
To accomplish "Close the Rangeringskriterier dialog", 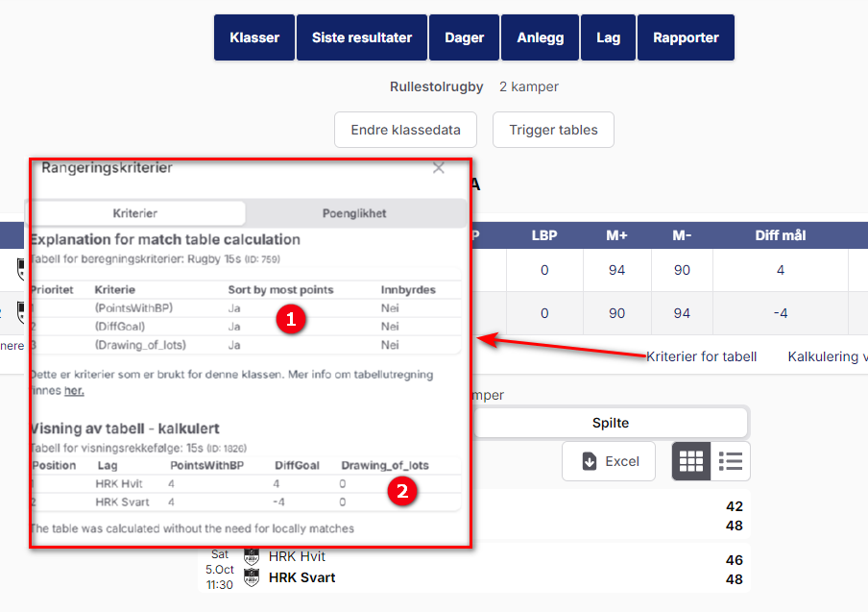I will coord(439,168).
